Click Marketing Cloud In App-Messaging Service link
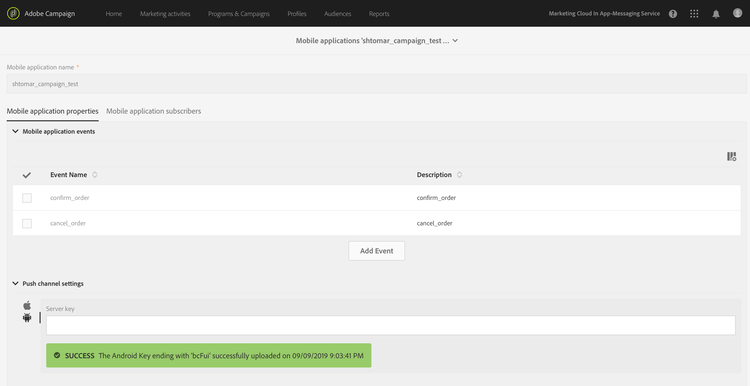Viewport: 750px width, 386px height. (604, 13)
